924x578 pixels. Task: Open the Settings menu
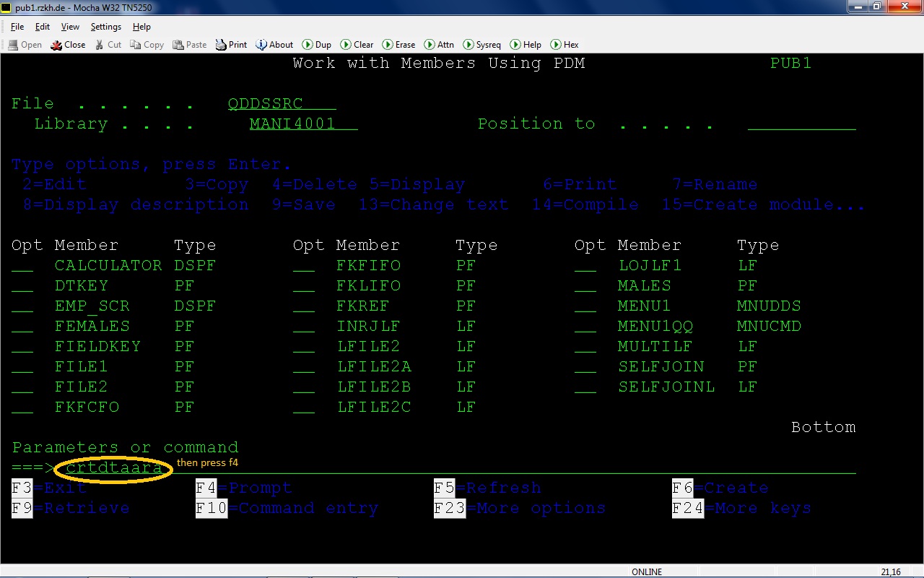[105, 27]
